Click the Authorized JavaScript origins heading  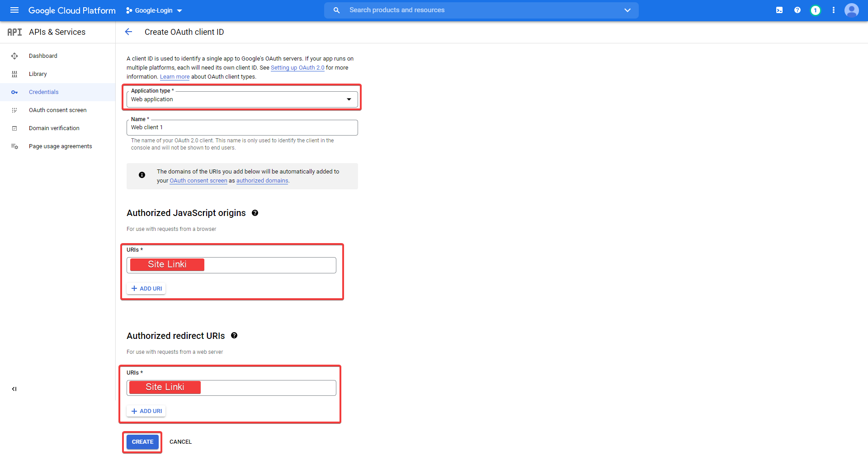coord(186,213)
